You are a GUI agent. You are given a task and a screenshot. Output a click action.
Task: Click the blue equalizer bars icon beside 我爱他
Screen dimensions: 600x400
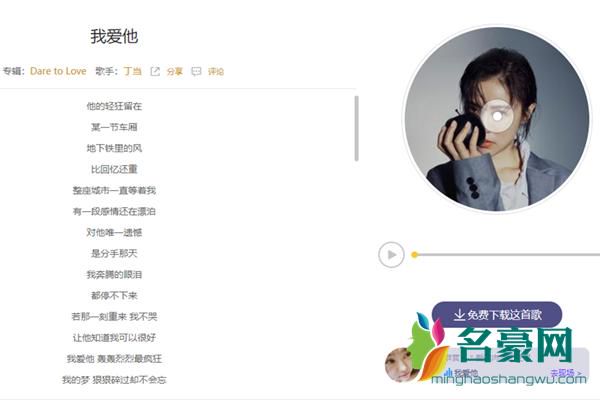[449, 372]
